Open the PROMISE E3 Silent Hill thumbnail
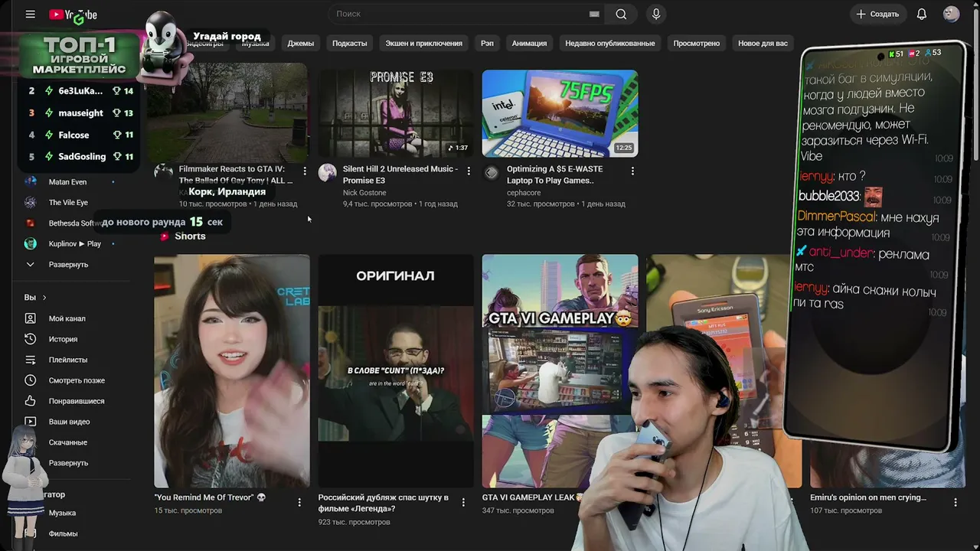 [x=396, y=113]
